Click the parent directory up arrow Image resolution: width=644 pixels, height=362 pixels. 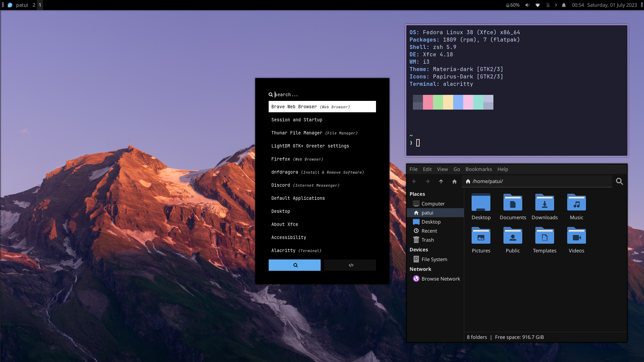click(x=441, y=181)
